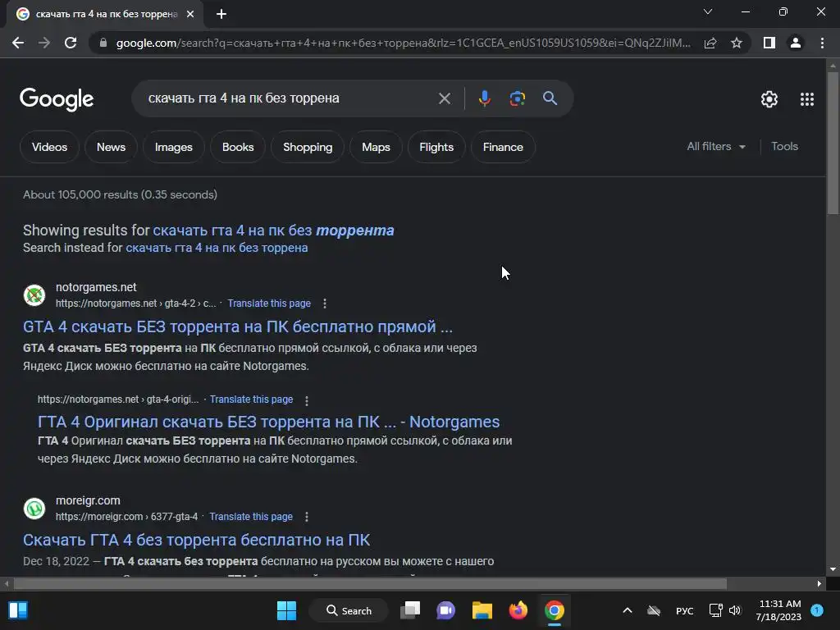Open a new browser tab
840x630 pixels.
coord(221,14)
